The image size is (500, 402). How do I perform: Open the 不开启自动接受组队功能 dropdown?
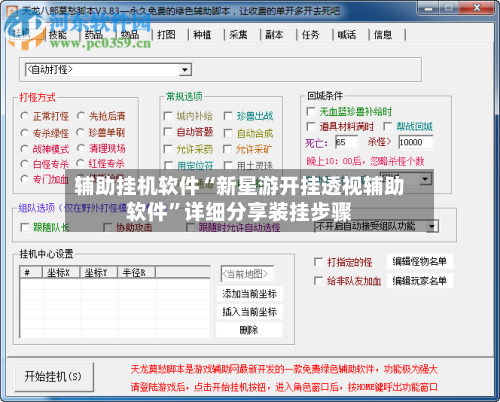pyautogui.click(x=432, y=227)
